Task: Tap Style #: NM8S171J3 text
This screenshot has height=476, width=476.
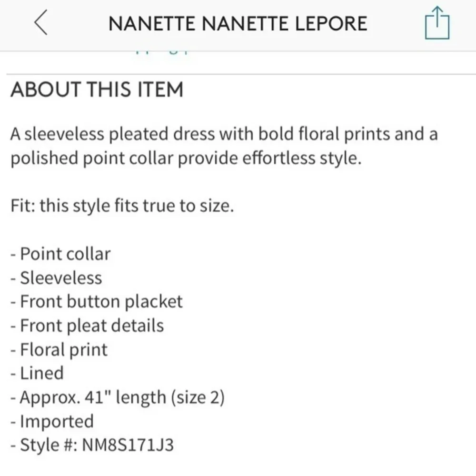Action: [x=93, y=445]
